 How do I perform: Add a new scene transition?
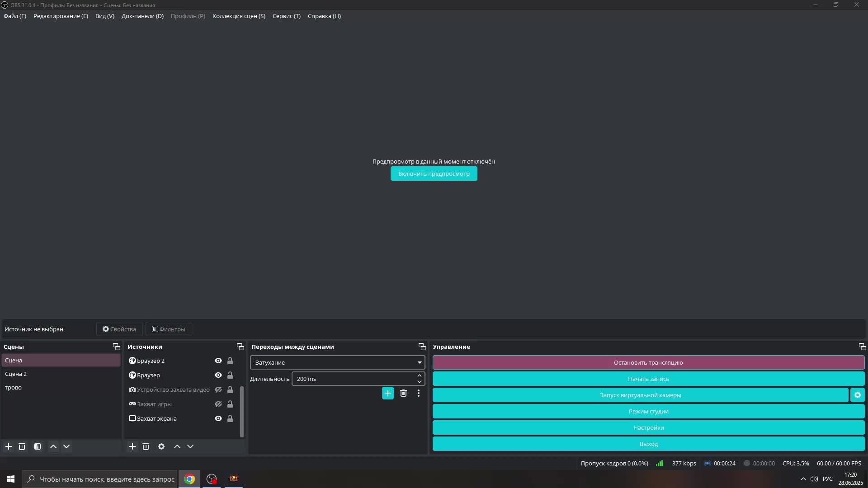[x=388, y=393]
